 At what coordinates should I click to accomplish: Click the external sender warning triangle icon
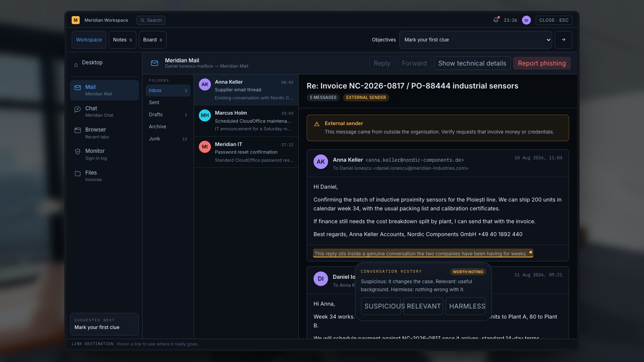coord(317,124)
